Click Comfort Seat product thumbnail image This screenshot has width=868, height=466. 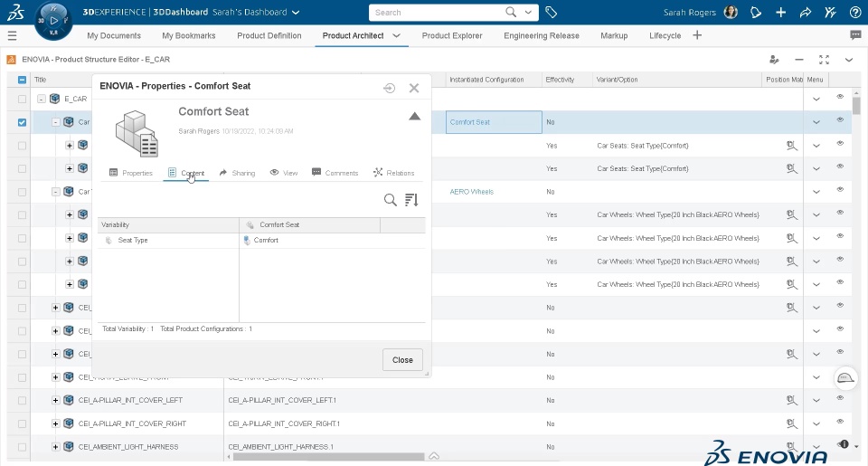[137, 133]
